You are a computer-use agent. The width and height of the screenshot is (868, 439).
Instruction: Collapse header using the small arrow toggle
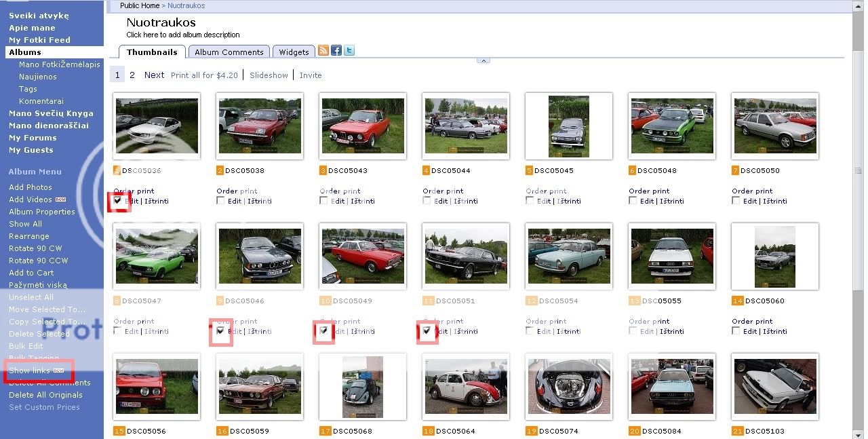click(484, 60)
